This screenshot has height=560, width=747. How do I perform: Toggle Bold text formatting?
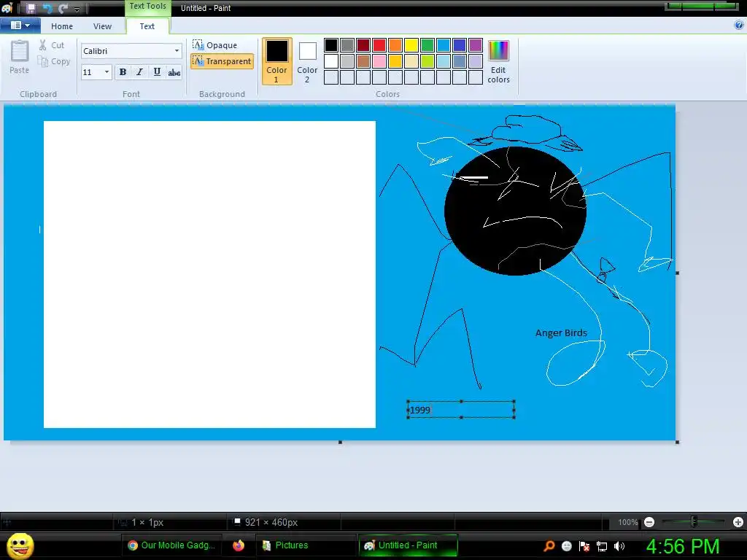tap(123, 72)
